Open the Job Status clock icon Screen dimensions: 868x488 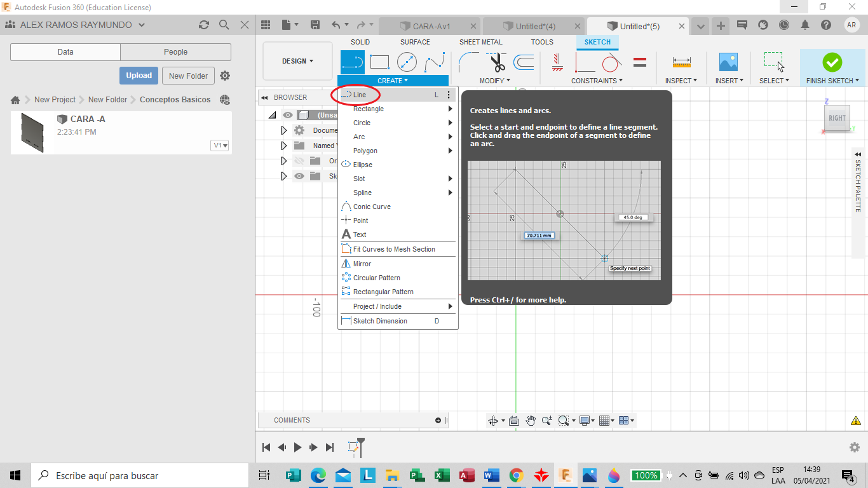tap(784, 25)
